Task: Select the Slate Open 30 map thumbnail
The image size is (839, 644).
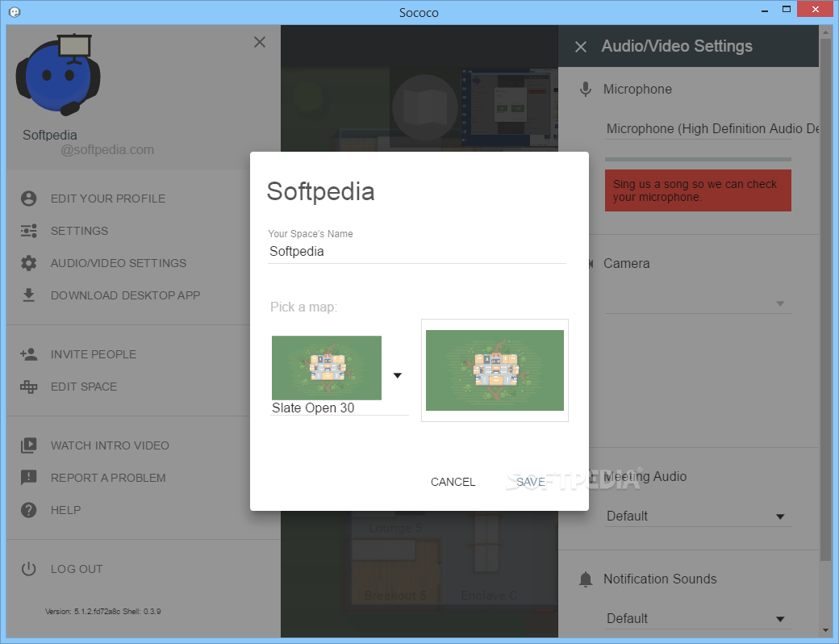Action: pyautogui.click(x=327, y=368)
